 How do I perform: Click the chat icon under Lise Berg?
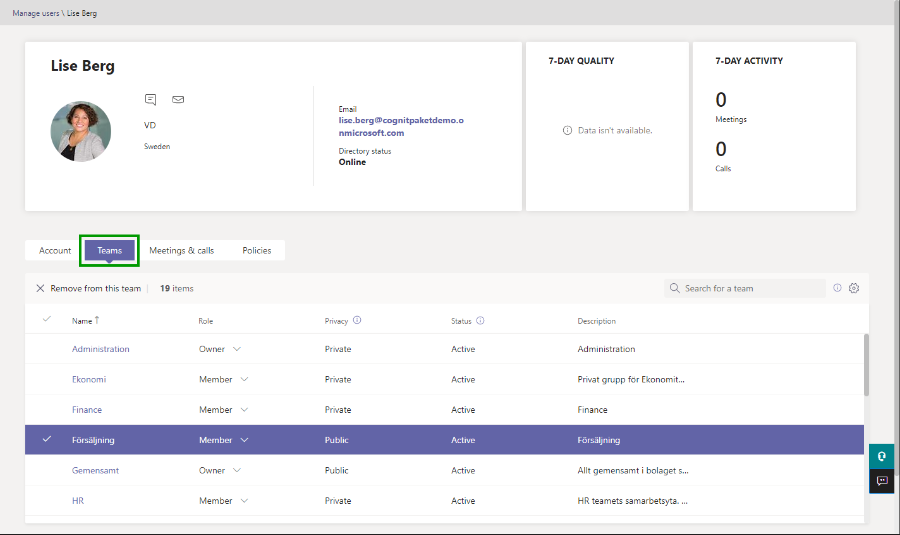[150, 99]
